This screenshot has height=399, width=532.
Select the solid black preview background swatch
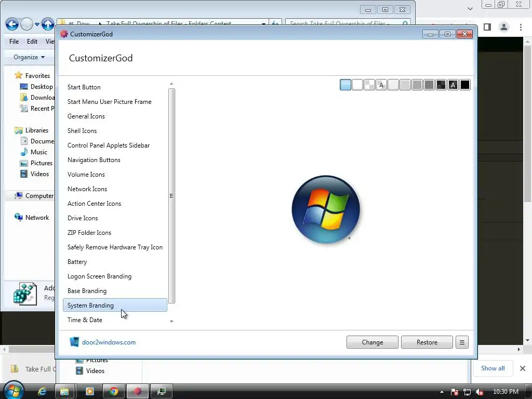point(465,85)
